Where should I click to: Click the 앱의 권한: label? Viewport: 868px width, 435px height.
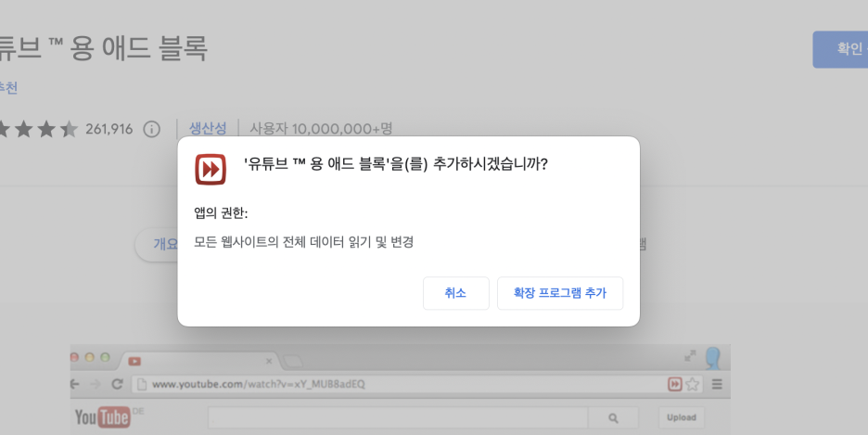[221, 213]
